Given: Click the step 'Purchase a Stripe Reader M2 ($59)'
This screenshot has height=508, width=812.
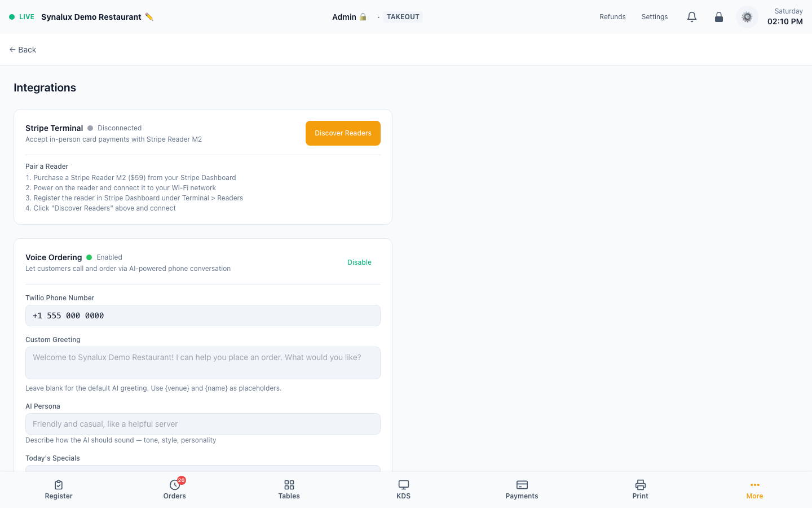Looking at the screenshot, I should coord(131,178).
